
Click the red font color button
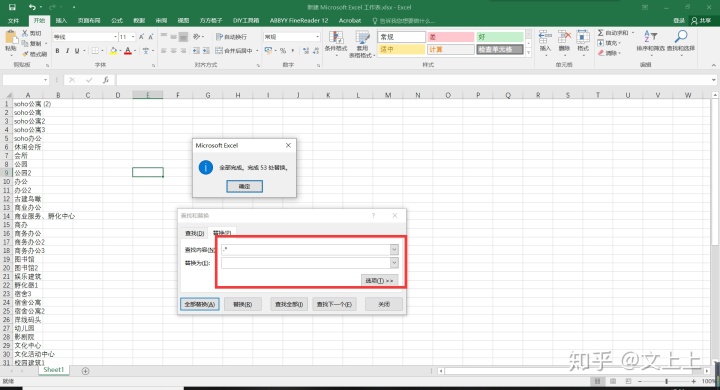[128, 51]
